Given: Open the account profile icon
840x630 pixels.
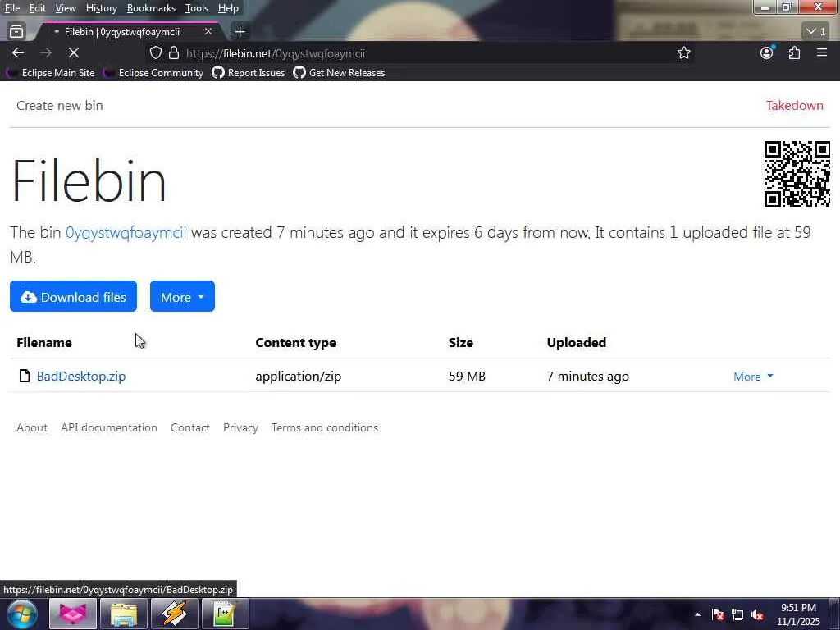Looking at the screenshot, I should coord(767,52).
